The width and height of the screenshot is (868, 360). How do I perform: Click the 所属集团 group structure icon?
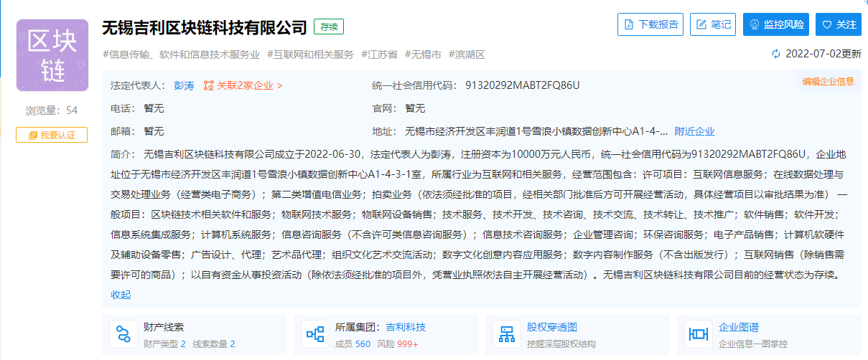315,334
